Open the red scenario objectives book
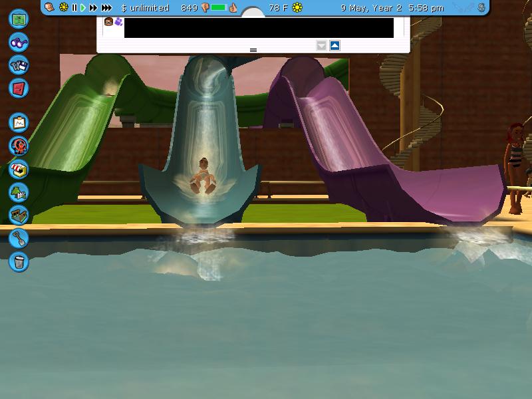The image size is (532, 399). 19,88
